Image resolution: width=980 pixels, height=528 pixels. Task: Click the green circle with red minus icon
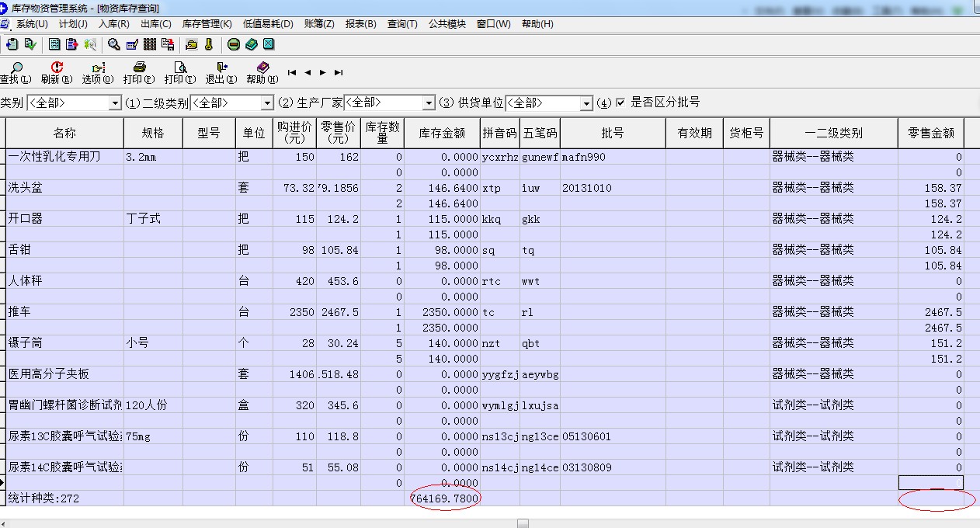pyautogui.click(x=234, y=44)
